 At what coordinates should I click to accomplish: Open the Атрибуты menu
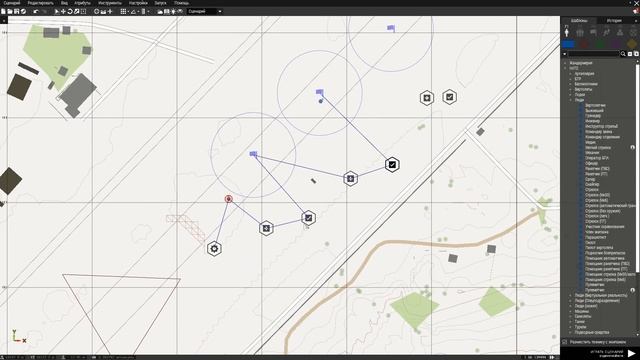pyautogui.click(x=82, y=3)
